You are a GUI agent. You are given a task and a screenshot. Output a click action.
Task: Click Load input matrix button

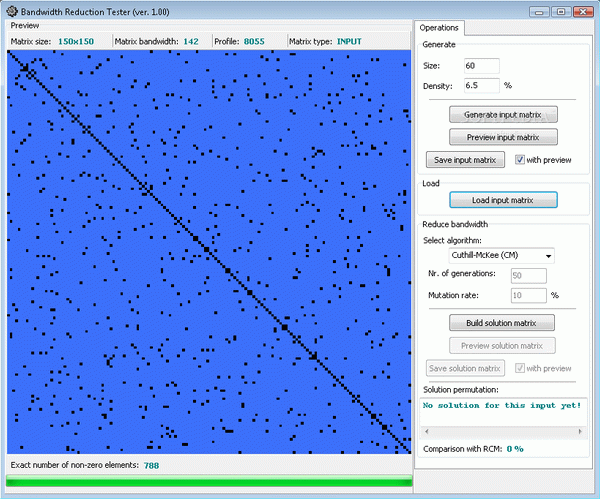click(503, 200)
